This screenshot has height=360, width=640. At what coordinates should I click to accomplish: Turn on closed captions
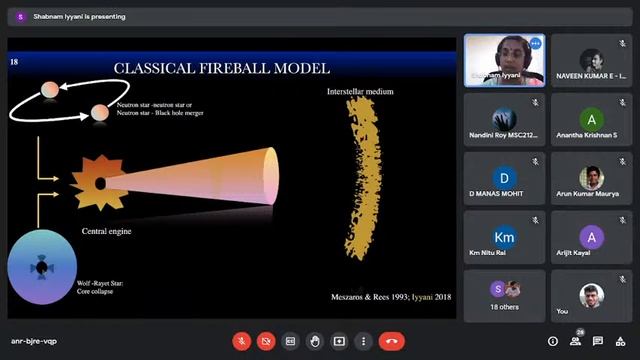(x=290, y=341)
